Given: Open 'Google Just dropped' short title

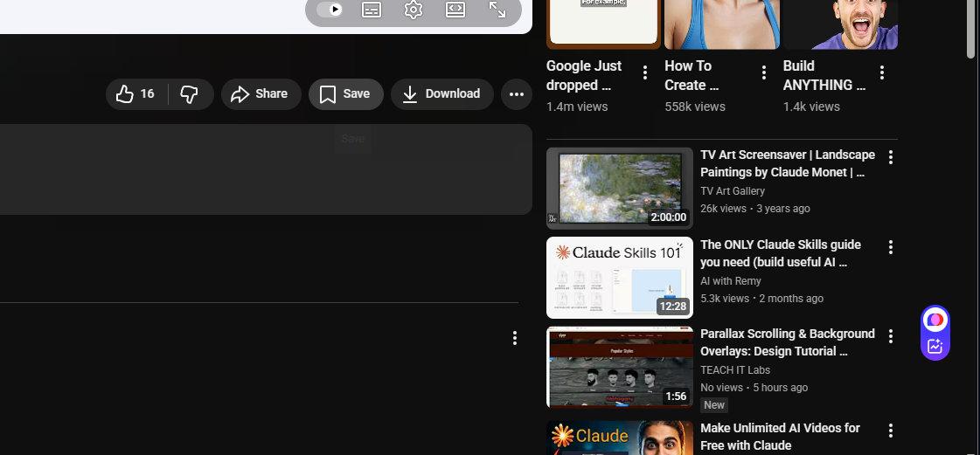Looking at the screenshot, I should (584, 75).
